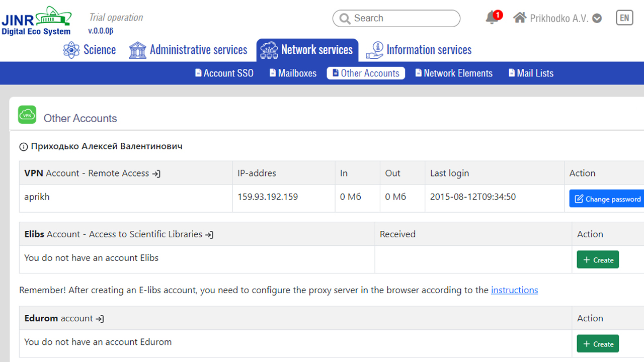Click the magnifier icon in the search box
The image size is (644, 362).
(x=345, y=19)
